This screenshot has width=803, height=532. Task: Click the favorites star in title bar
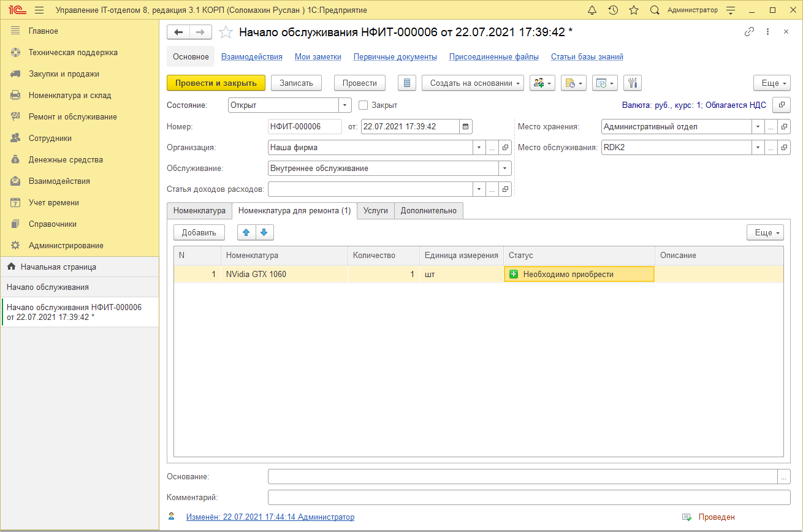634,10
